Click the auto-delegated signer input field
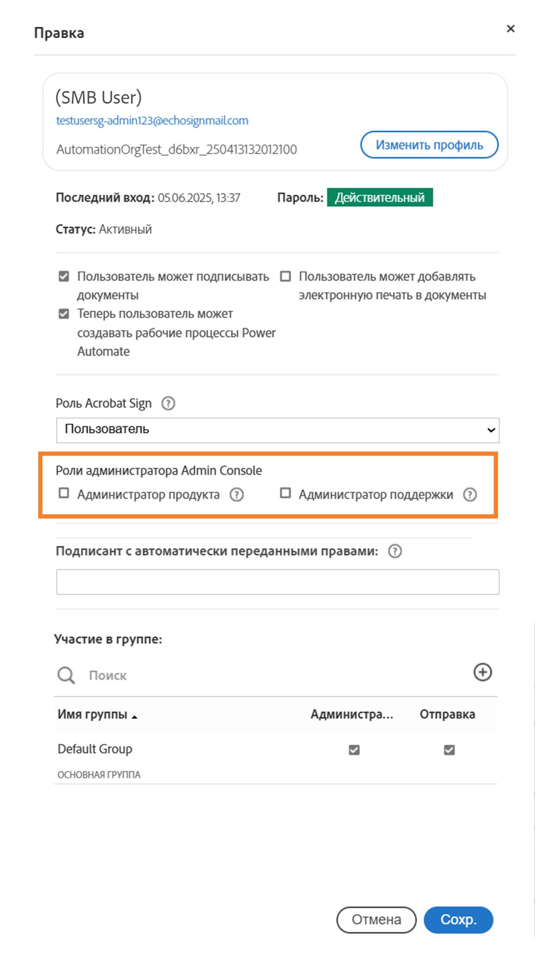Viewport: 554px width, 980px height. (x=278, y=582)
